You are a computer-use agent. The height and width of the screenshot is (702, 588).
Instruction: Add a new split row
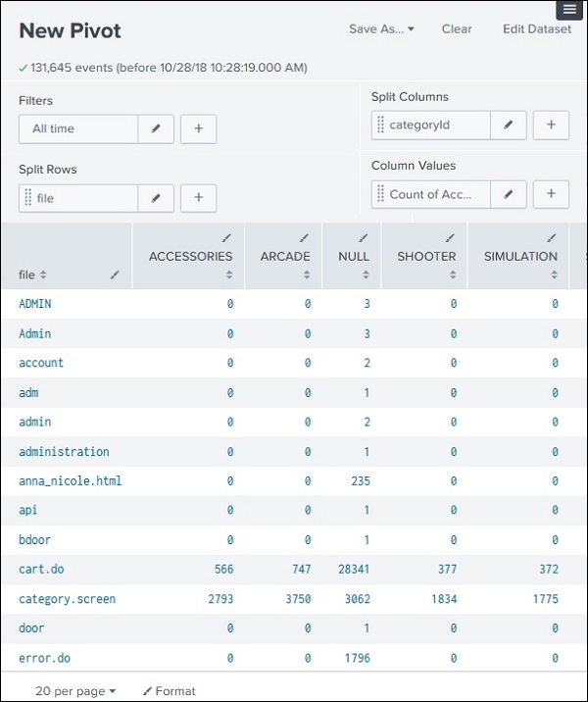point(199,198)
